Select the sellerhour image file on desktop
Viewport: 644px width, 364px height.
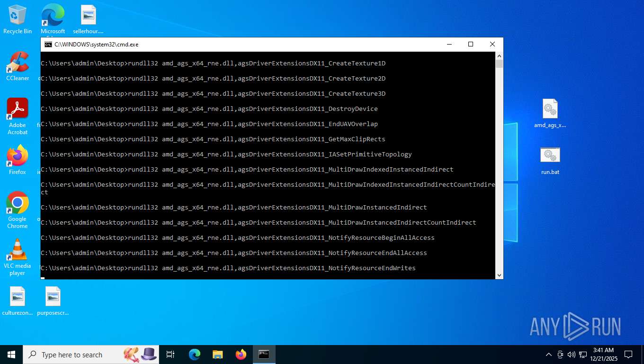[88, 20]
